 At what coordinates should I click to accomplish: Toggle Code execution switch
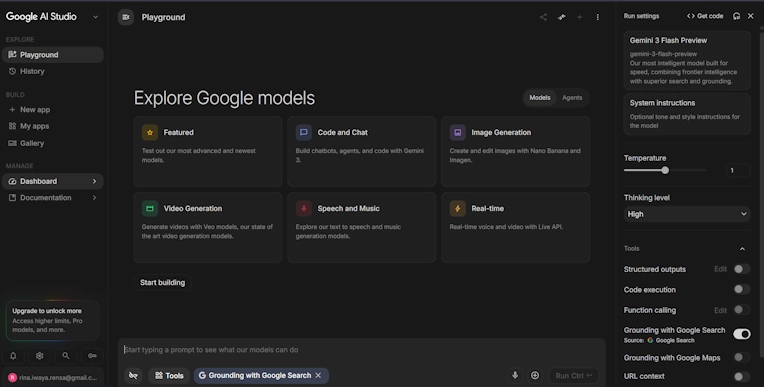(x=742, y=290)
